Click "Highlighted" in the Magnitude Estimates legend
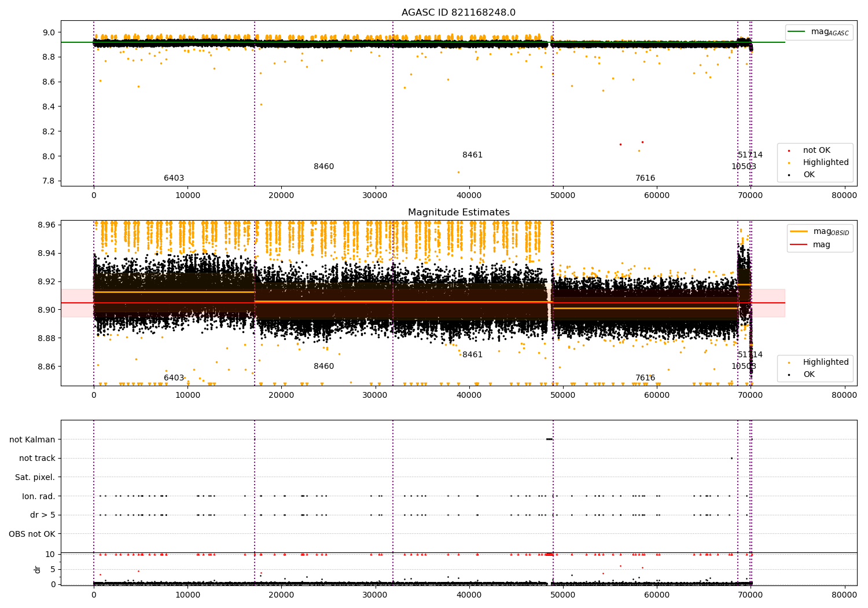Screen dimensions: 868x608 point(826,362)
